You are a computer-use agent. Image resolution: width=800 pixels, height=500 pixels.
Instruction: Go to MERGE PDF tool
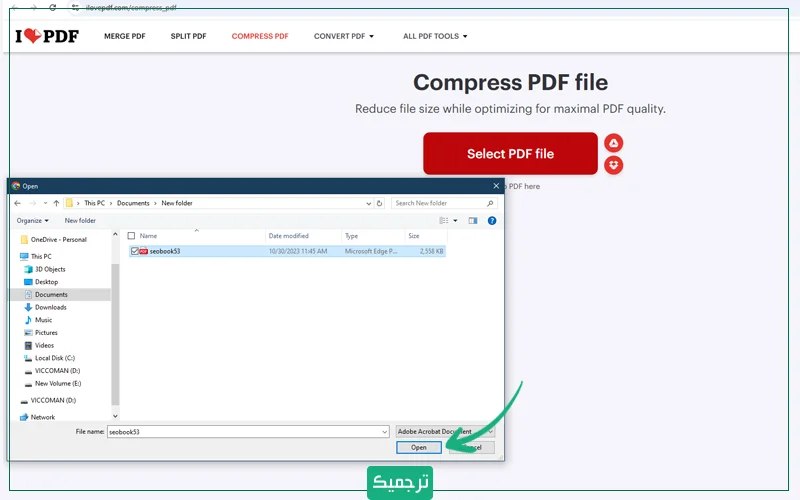pyautogui.click(x=124, y=36)
